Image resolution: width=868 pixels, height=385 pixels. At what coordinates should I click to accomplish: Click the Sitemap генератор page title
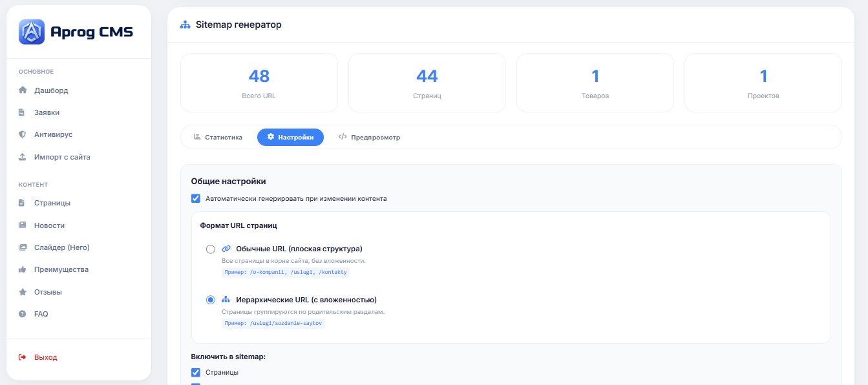[238, 25]
